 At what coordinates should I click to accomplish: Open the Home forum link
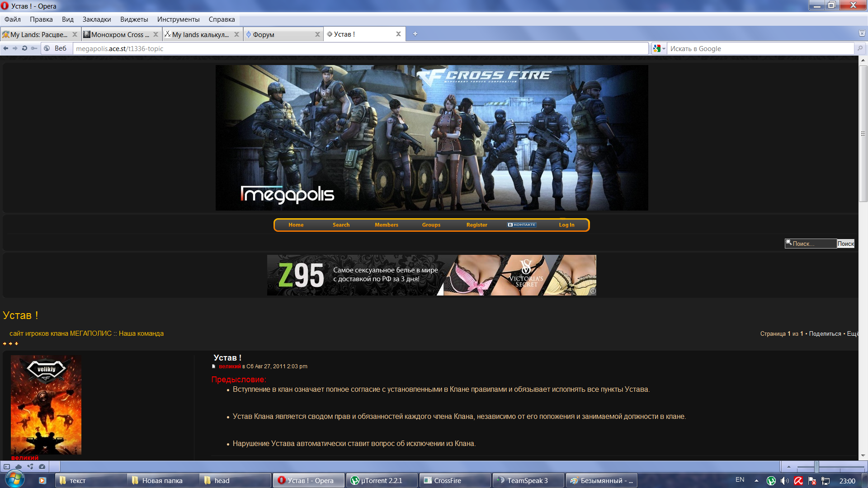296,225
